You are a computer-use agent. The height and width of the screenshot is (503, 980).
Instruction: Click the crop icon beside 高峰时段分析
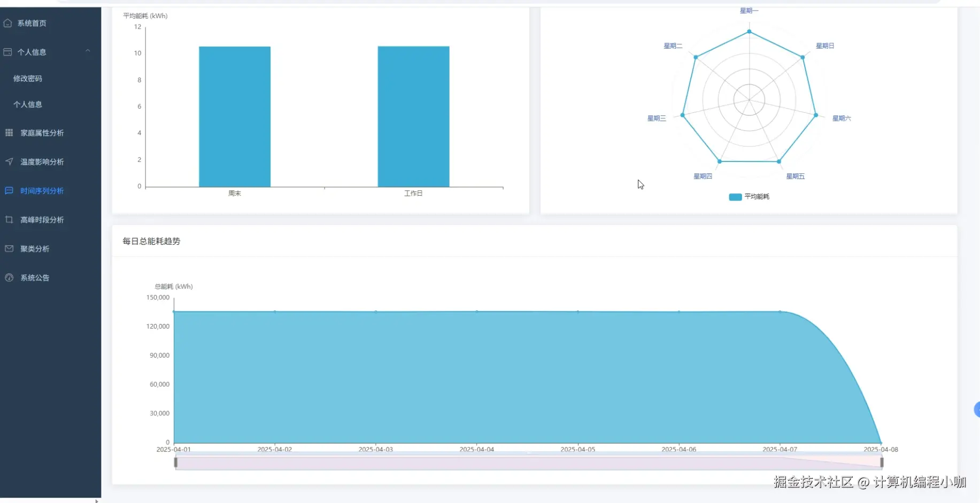[9, 220]
